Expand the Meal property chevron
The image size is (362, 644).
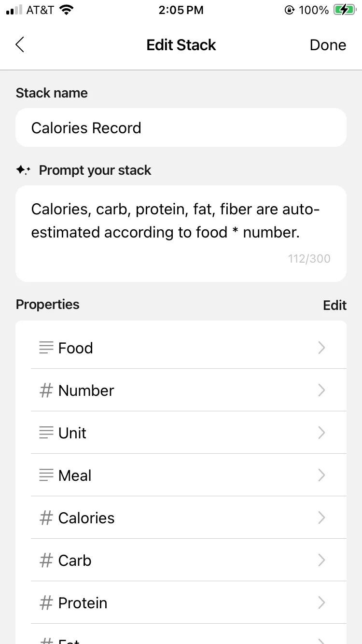321,475
